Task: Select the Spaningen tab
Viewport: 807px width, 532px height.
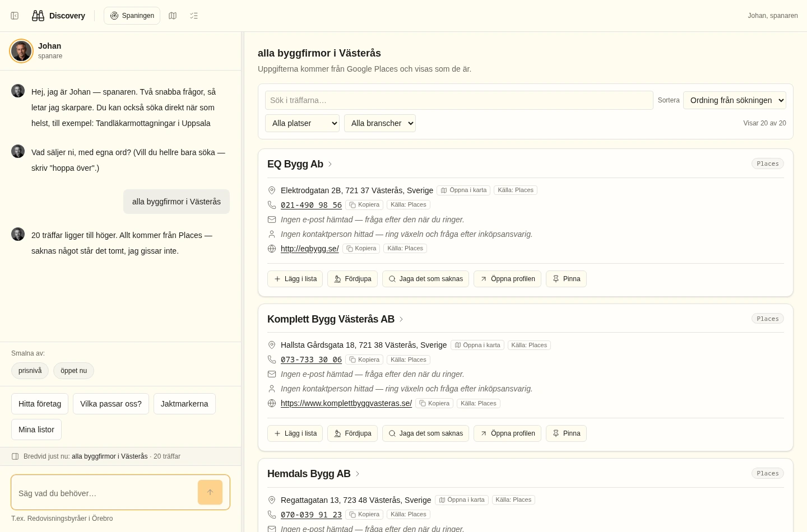Action: click(x=132, y=16)
